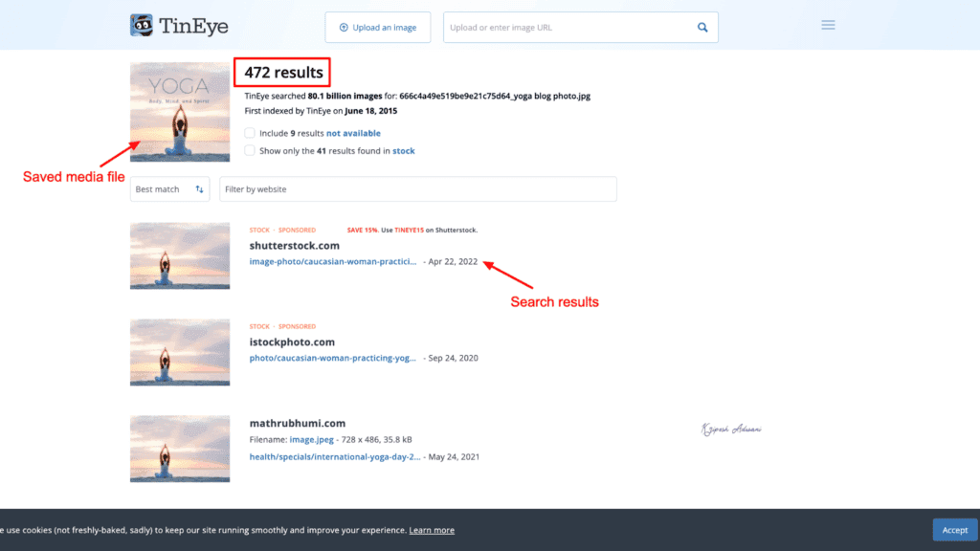Click the plus icon on Upload an image
Image resolution: width=980 pixels, height=551 pixels.
pyautogui.click(x=345, y=27)
